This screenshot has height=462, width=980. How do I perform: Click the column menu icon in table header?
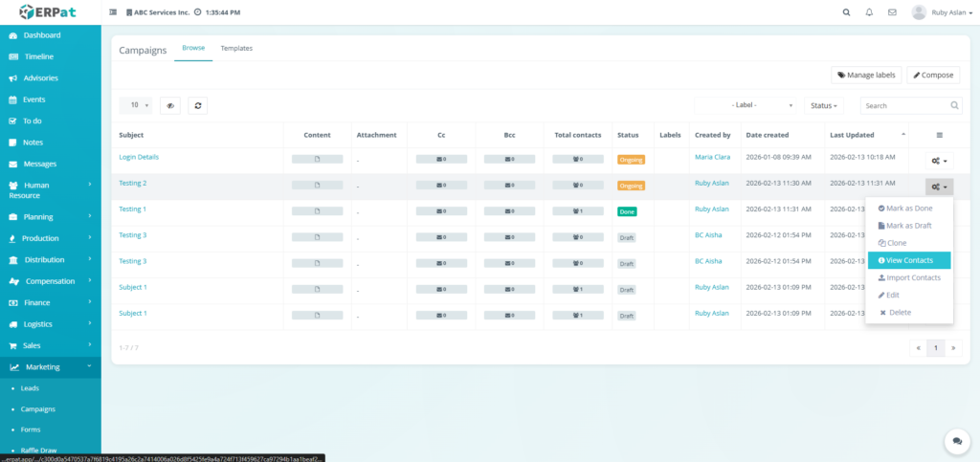(x=939, y=135)
